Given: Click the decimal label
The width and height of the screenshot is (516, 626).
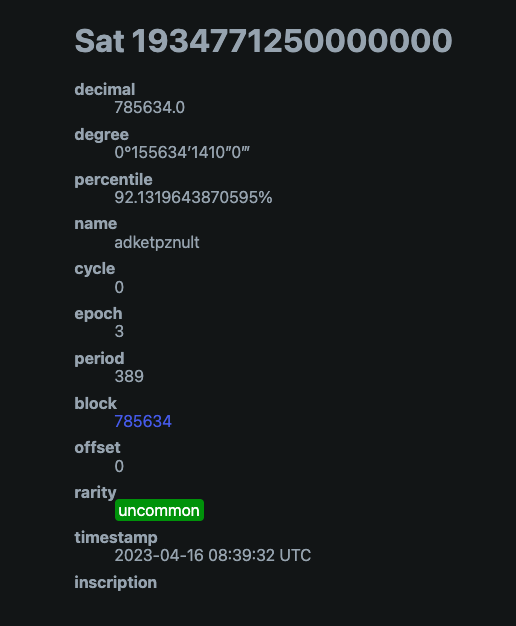Looking at the screenshot, I should click(x=105, y=89).
